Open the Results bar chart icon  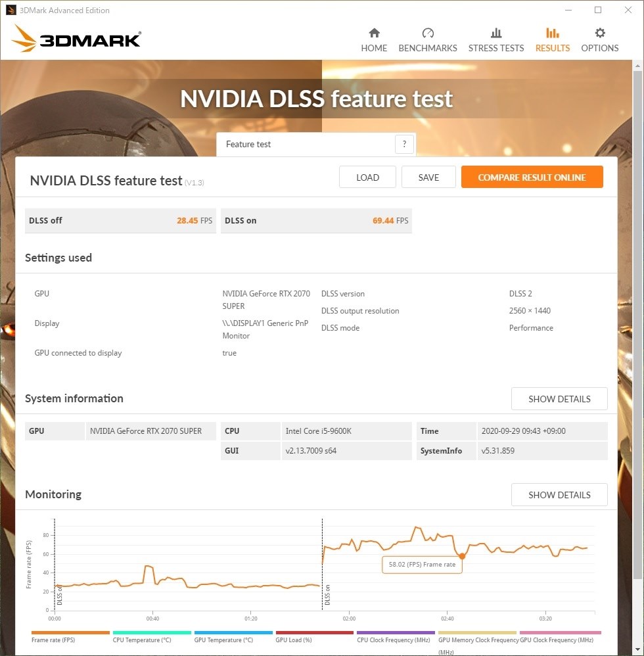[553, 33]
